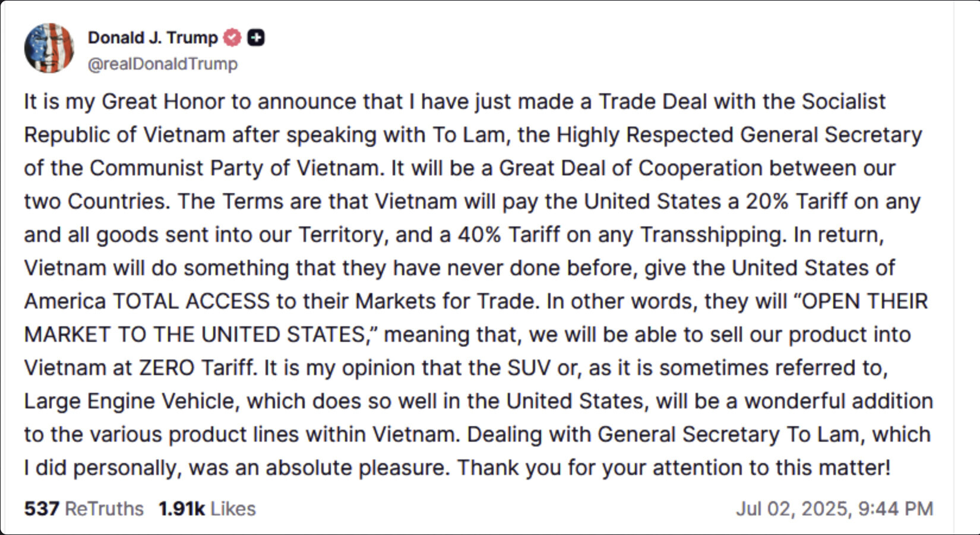The image size is (980, 535).
Task: View the 1.91k Likes list
Action: pos(207,509)
